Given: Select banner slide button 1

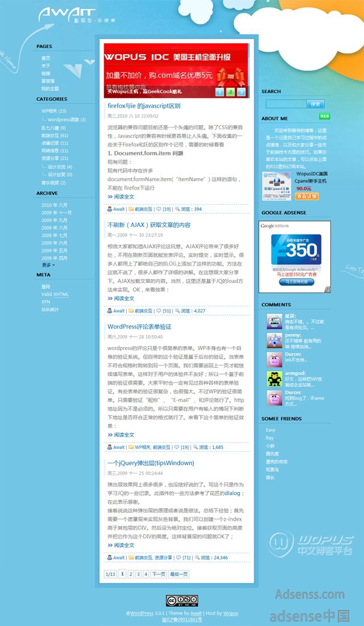Looking at the screenshot, I should pyautogui.click(x=220, y=92).
